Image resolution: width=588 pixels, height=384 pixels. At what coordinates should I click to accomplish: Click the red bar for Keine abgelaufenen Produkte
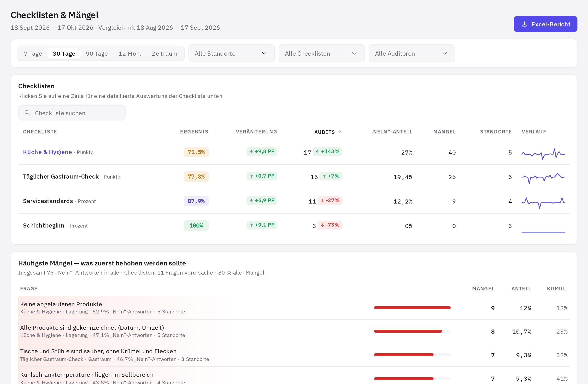(x=412, y=308)
